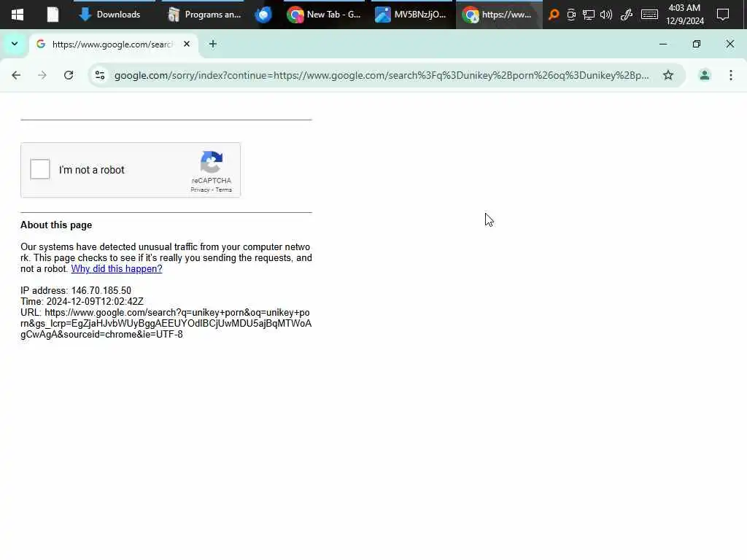Close the Chrome window
The image size is (747, 560).
click(x=729, y=44)
